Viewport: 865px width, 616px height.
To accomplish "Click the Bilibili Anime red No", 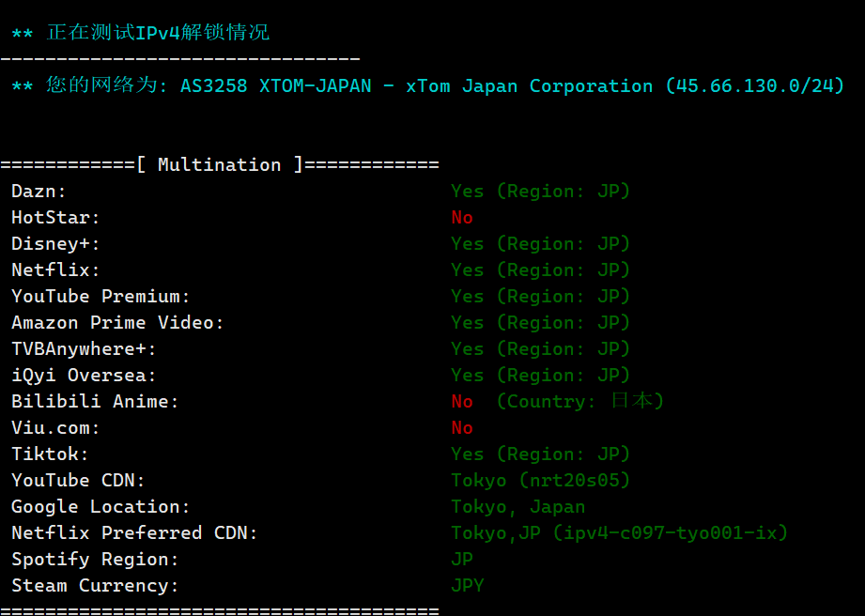I will (x=462, y=402).
